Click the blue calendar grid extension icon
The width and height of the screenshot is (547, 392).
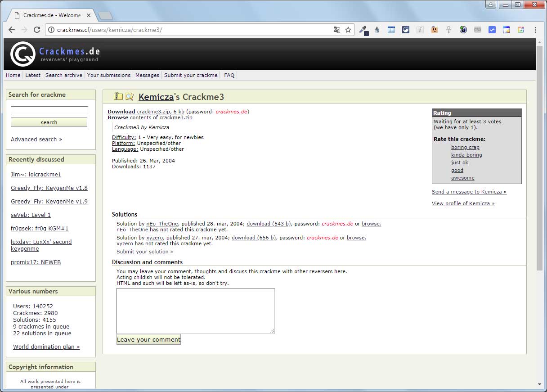point(391,30)
